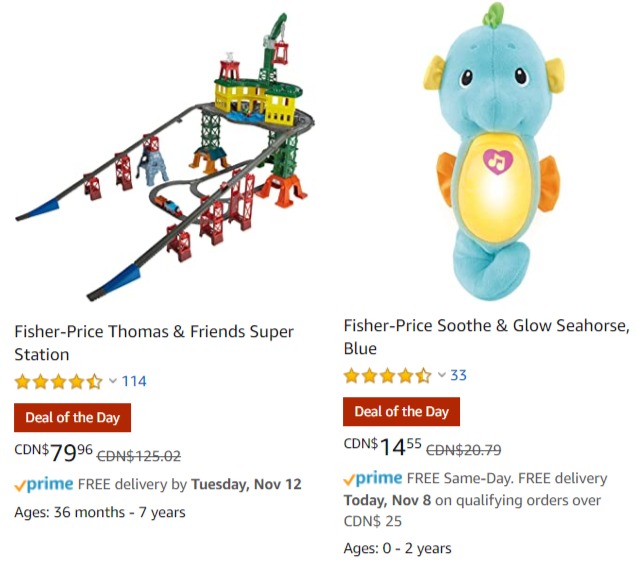The height and width of the screenshot is (565, 637).
Task: Click Deal of the Day badge for Seahorse
Action: coord(401,411)
